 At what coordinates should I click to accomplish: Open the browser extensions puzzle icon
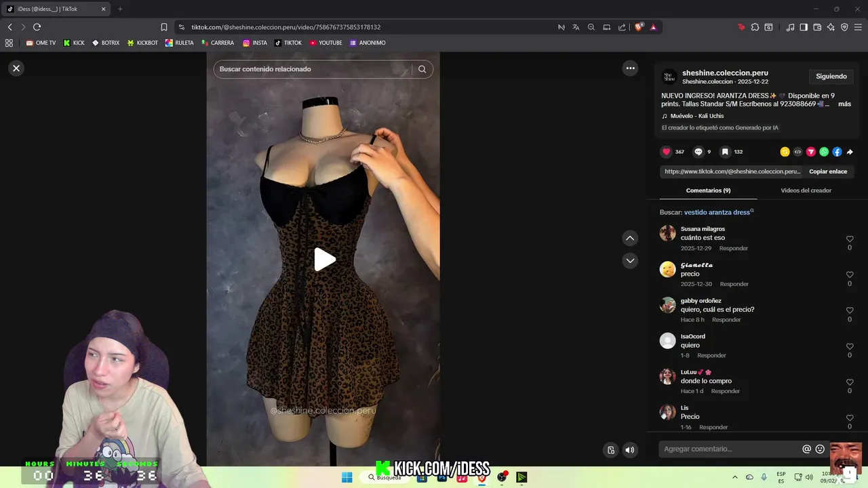[x=755, y=27]
